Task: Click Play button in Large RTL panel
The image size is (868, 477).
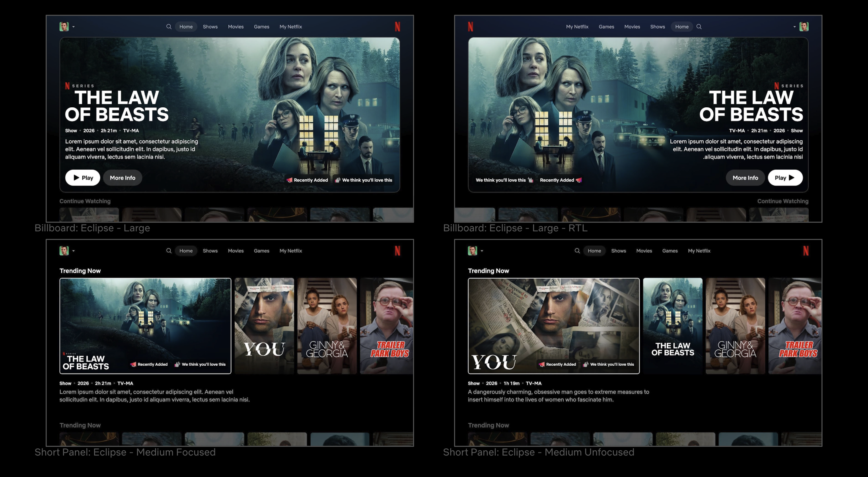Action: click(785, 178)
